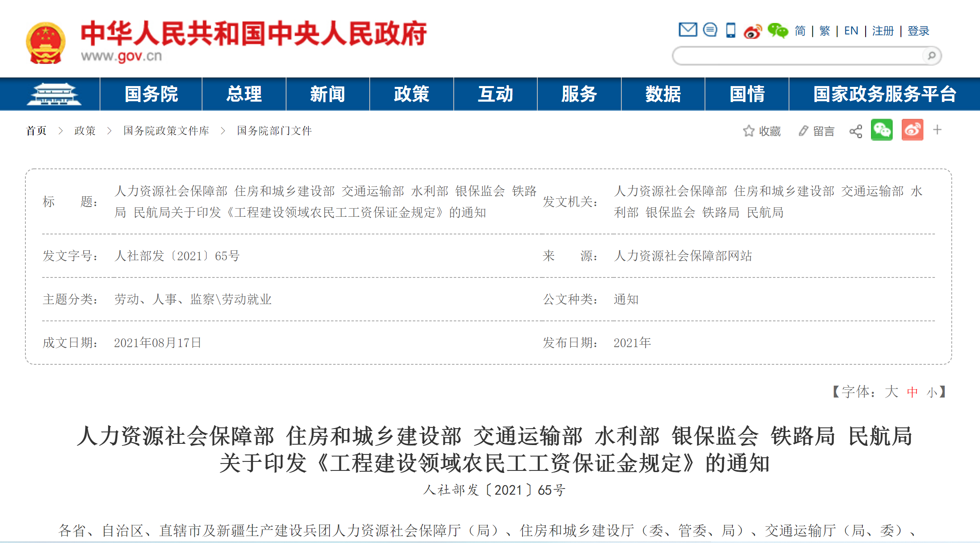Share via green WeChat button
This screenshot has width=980, height=543.
(x=882, y=130)
